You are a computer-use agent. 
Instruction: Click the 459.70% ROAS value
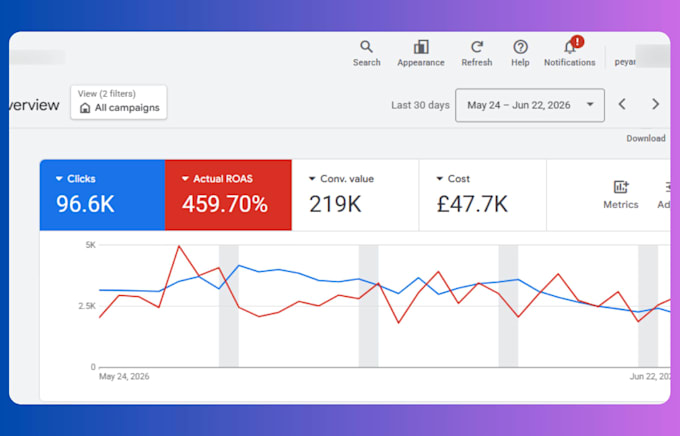tap(225, 204)
